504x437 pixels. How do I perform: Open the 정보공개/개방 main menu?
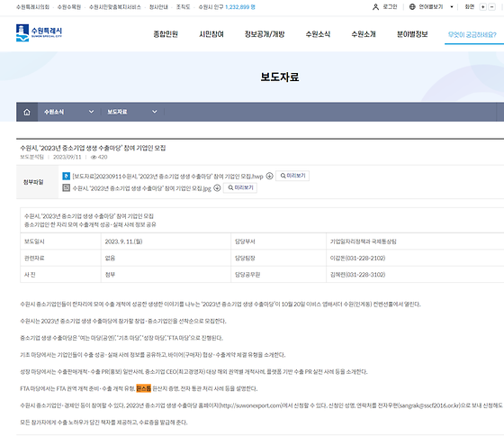click(265, 34)
